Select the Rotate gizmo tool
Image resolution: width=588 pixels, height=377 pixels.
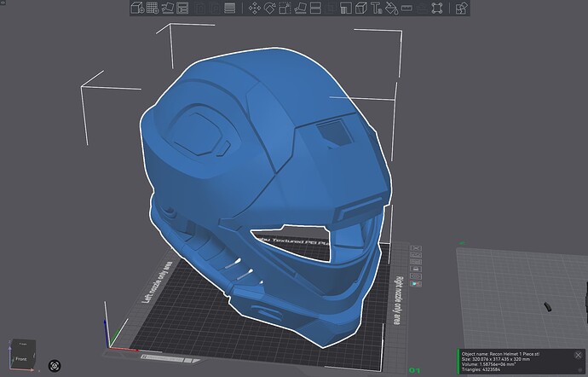click(x=269, y=8)
